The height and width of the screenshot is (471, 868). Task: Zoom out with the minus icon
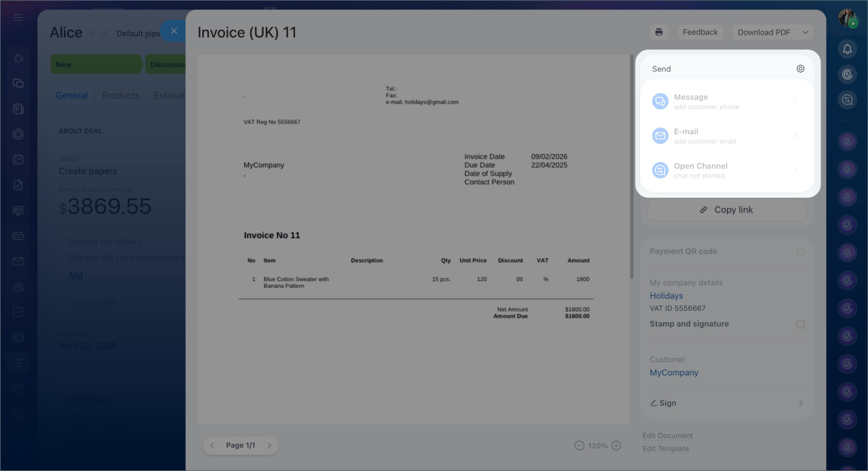click(x=579, y=446)
